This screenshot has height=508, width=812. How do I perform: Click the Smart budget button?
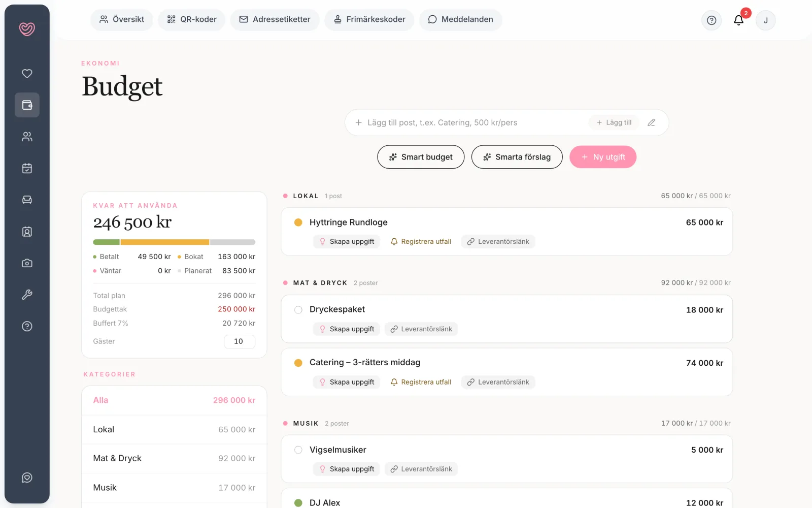coord(421,157)
